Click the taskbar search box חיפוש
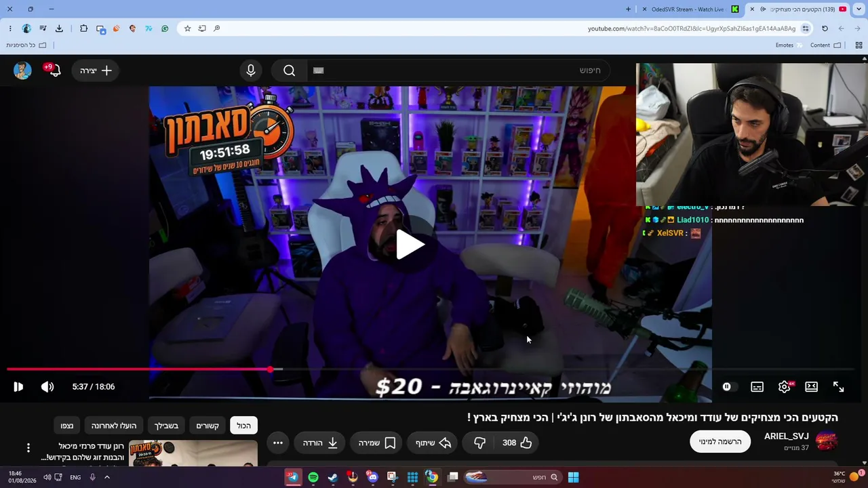This screenshot has width=868, height=488. click(x=513, y=477)
